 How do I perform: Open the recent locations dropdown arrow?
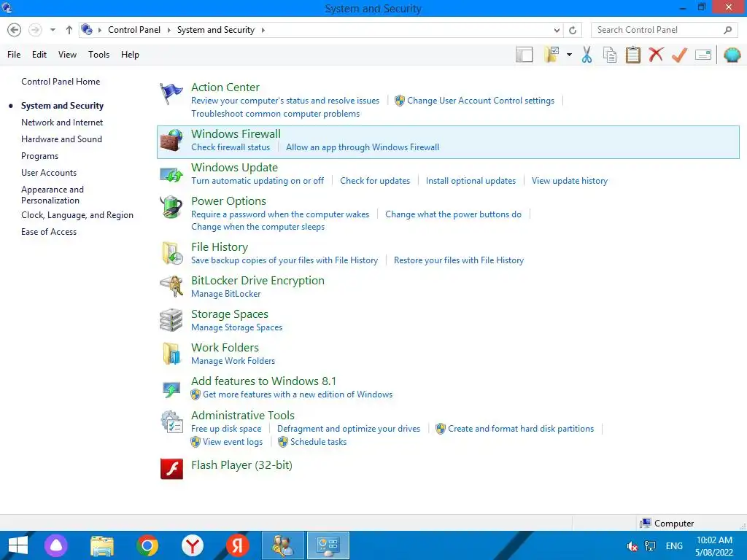[53, 30]
